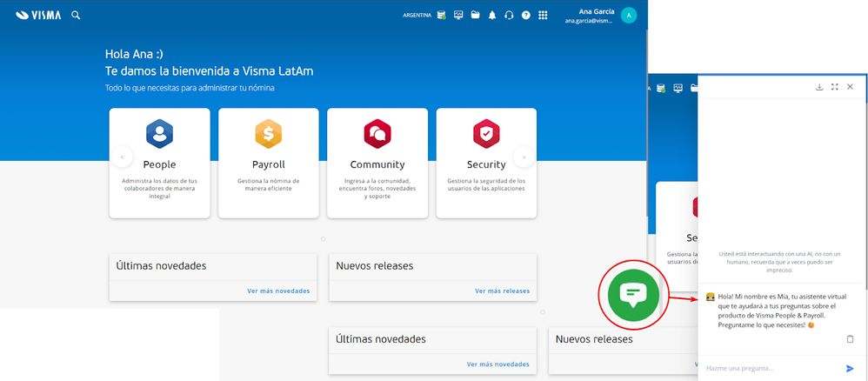The image size is (868, 381).
Task: Click Mia's avatar emoji in the chat
Action: pyautogui.click(x=711, y=297)
